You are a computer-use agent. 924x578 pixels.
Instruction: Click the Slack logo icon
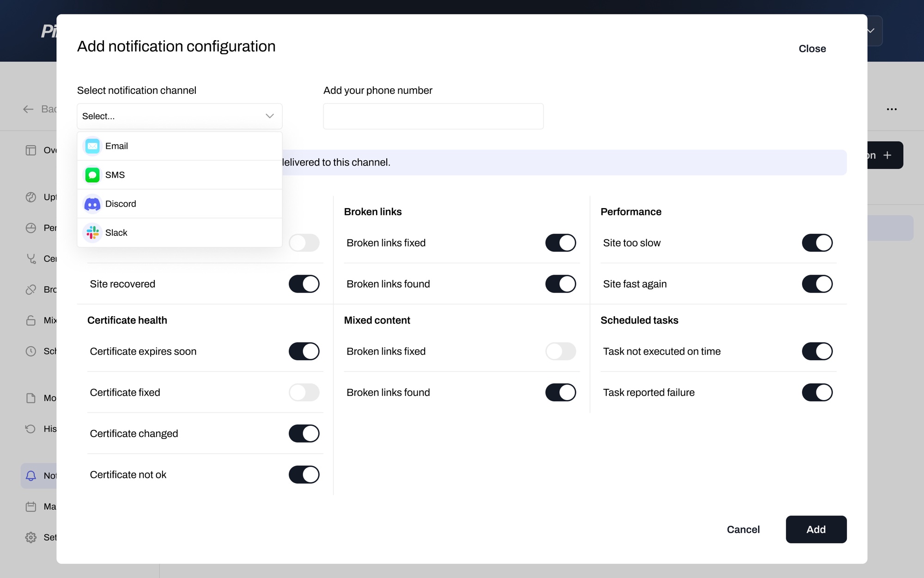(92, 233)
